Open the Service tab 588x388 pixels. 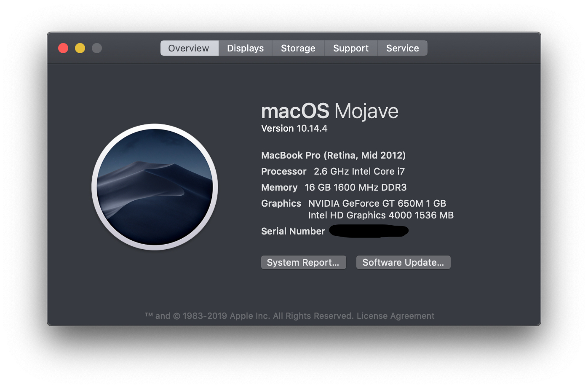tap(402, 48)
